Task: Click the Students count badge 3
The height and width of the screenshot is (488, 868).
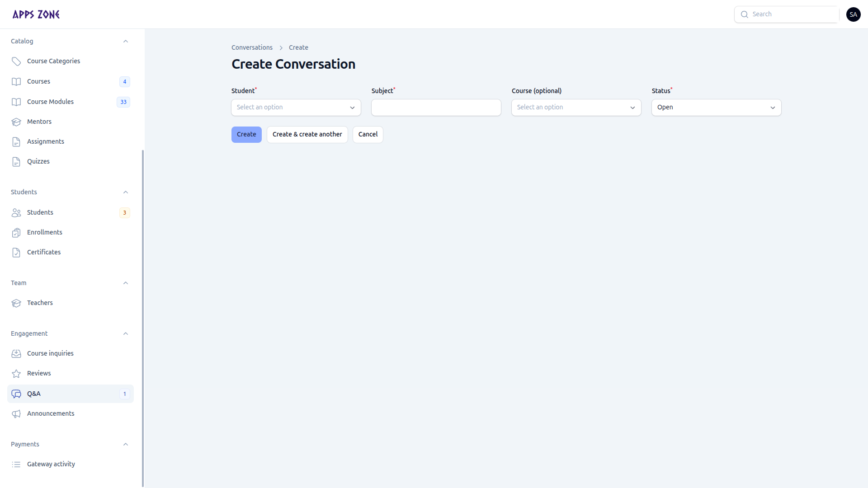Action: (x=125, y=213)
